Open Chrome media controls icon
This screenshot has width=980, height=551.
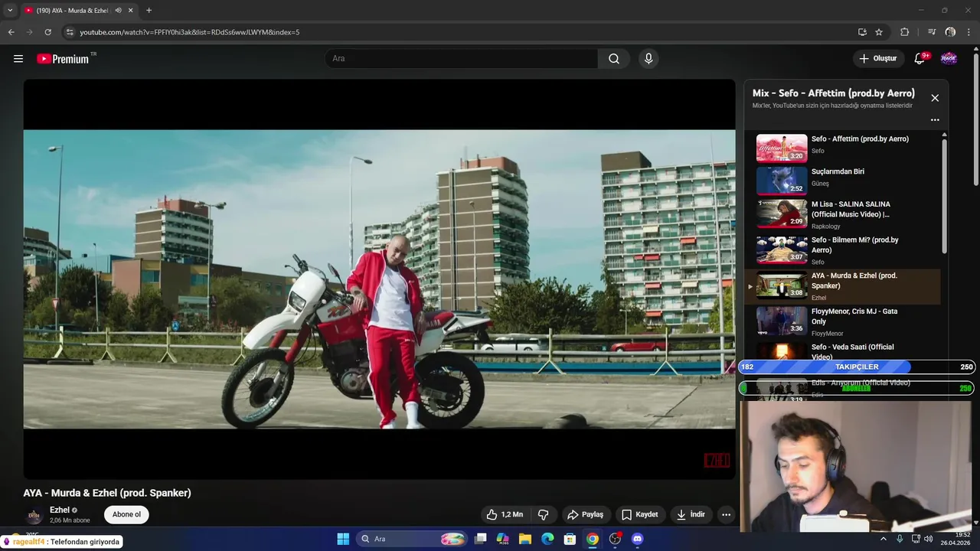click(x=932, y=32)
